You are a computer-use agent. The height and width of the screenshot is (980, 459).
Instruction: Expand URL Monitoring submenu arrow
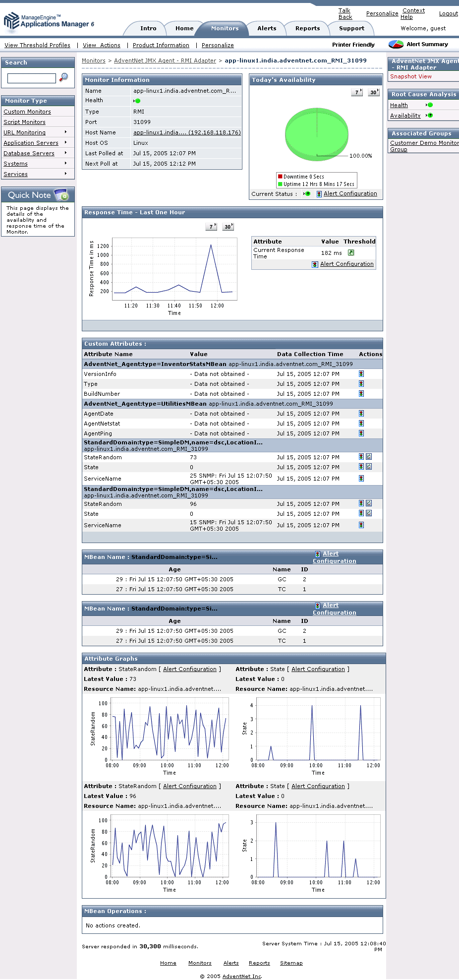(65, 132)
